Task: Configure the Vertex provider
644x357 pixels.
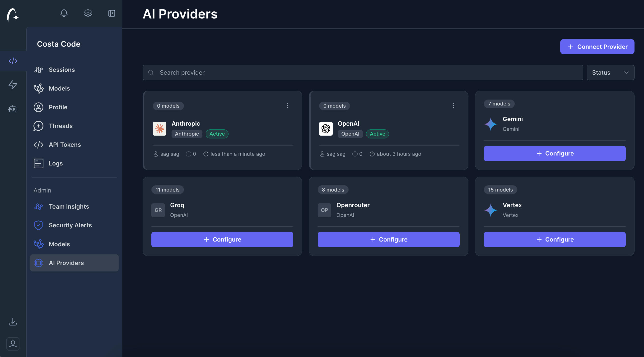Action: coord(554,239)
